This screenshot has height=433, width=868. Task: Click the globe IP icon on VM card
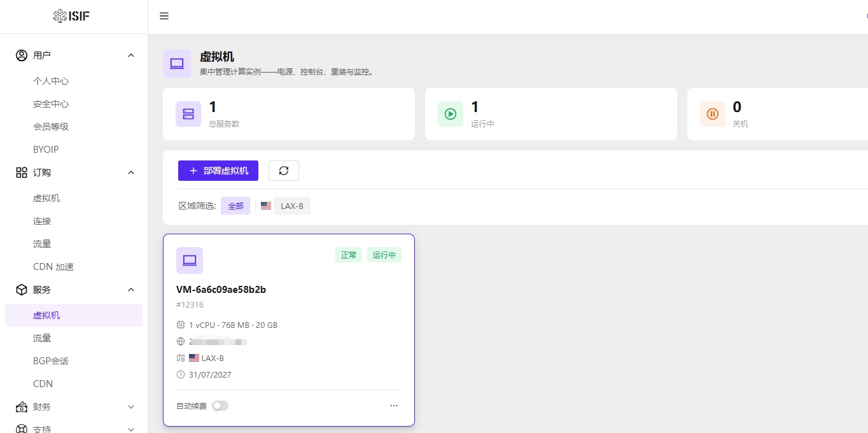181,341
